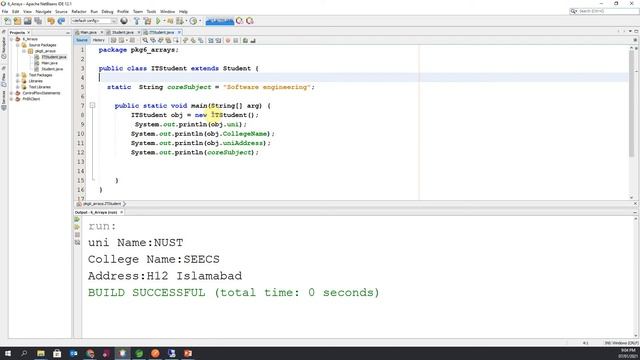Click the Search field at top right
Image resolution: width=640 pixels, height=360 pixels.
(604, 11)
